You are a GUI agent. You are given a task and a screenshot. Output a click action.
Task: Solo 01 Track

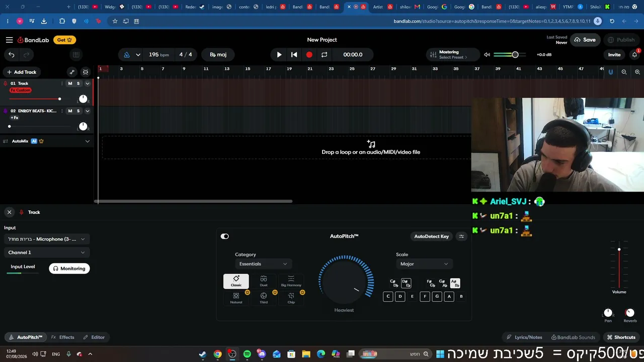(78, 83)
